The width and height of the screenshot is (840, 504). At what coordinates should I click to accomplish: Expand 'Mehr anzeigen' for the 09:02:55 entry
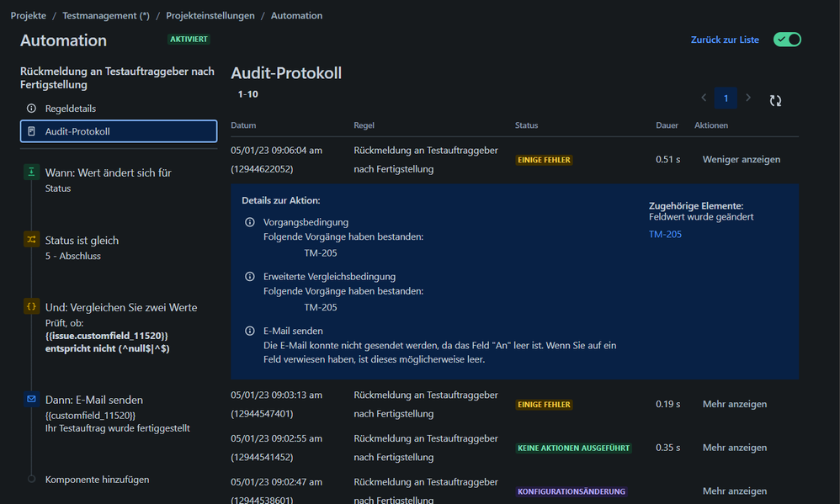tap(734, 448)
